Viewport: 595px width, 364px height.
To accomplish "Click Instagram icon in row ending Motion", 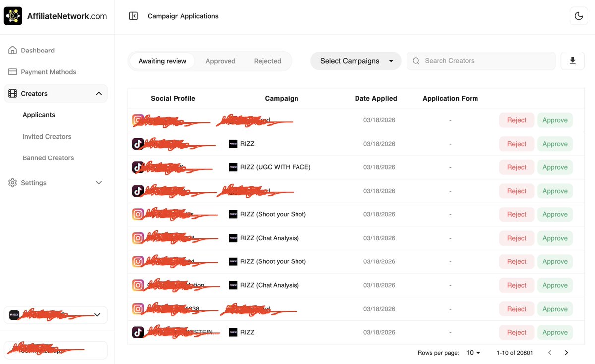I will (x=138, y=285).
